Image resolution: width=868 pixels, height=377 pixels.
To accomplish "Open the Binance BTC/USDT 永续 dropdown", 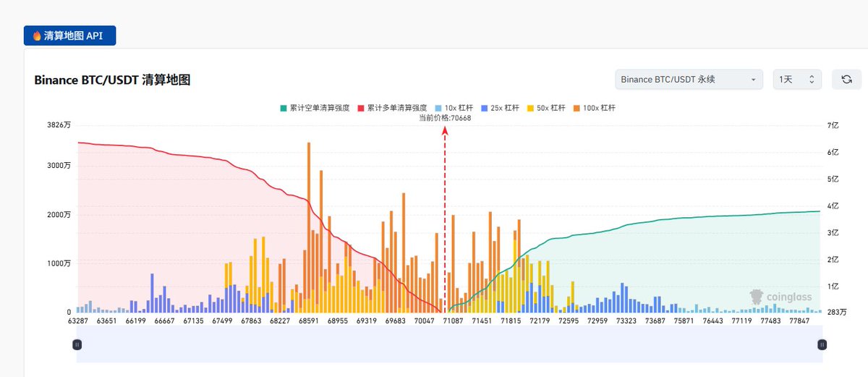I will tap(688, 80).
